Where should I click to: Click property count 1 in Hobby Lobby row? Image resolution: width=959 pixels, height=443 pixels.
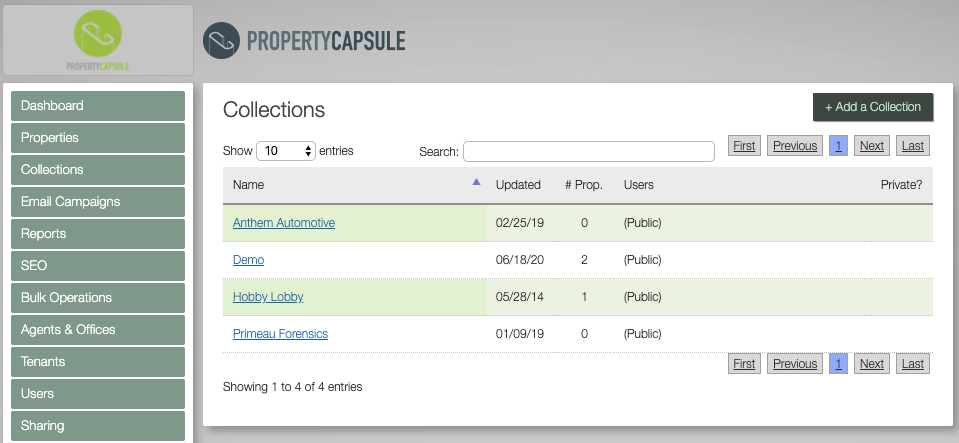point(584,297)
